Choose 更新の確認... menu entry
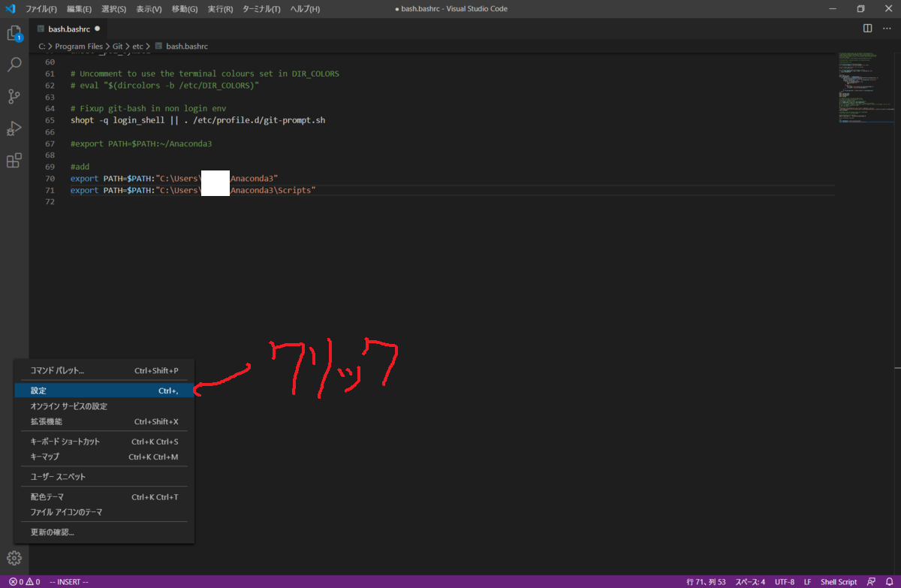Image resolution: width=901 pixels, height=588 pixels. 104,532
